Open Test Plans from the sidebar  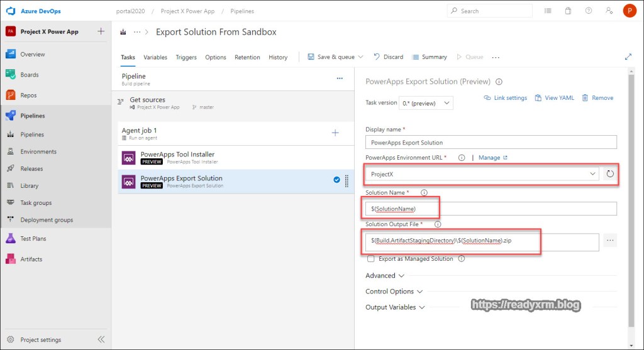click(33, 239)
